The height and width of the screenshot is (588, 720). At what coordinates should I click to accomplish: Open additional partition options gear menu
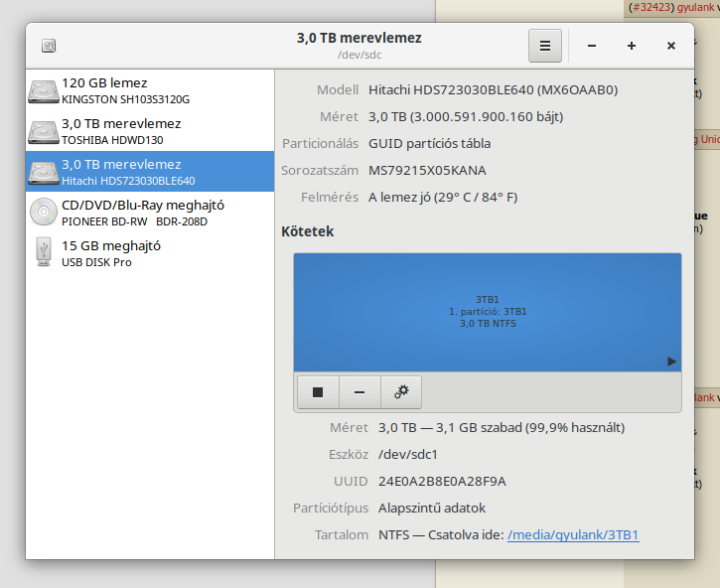(401, 392)
